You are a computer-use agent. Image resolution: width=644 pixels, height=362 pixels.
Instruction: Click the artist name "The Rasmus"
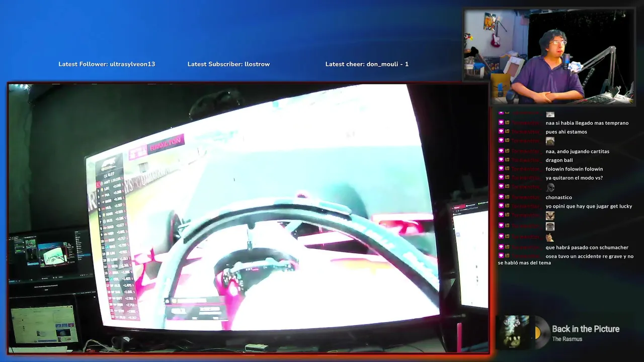[567, 339]
